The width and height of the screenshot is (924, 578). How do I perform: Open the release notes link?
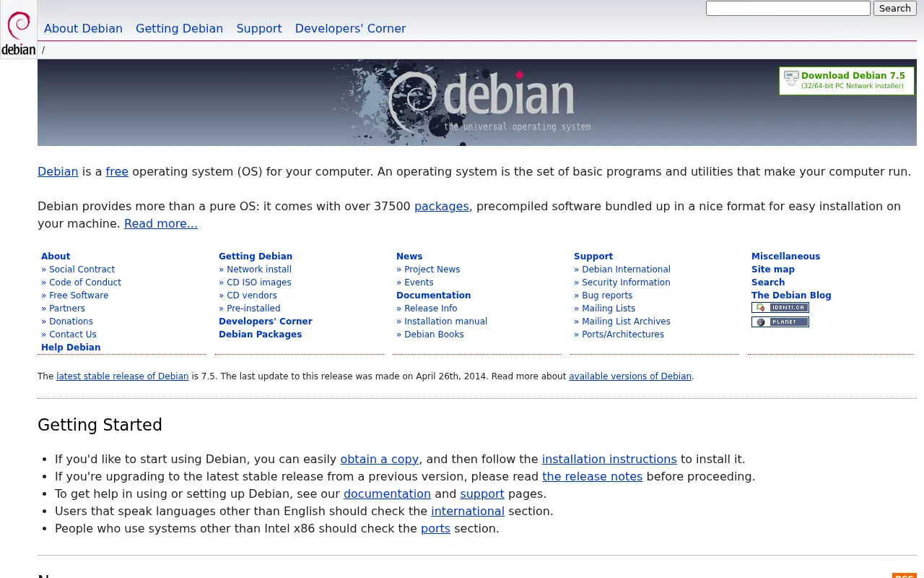tap(592, 477)
